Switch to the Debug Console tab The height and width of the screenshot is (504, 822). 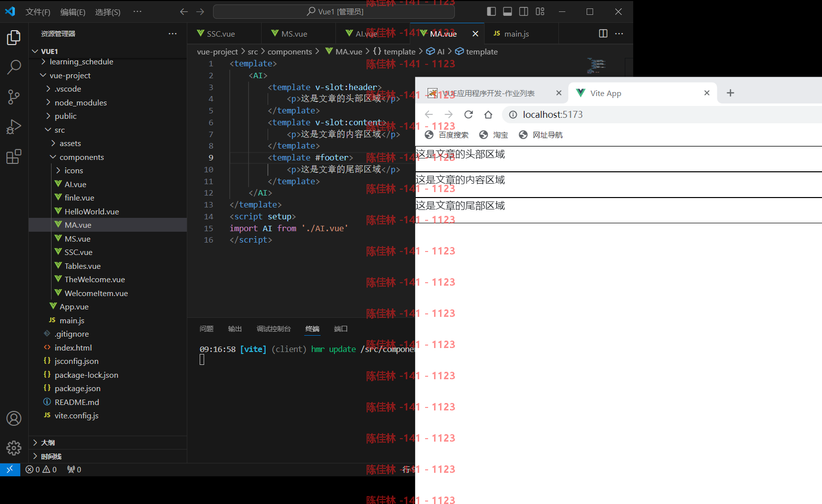pyautogui.click(x=274, y=329)
